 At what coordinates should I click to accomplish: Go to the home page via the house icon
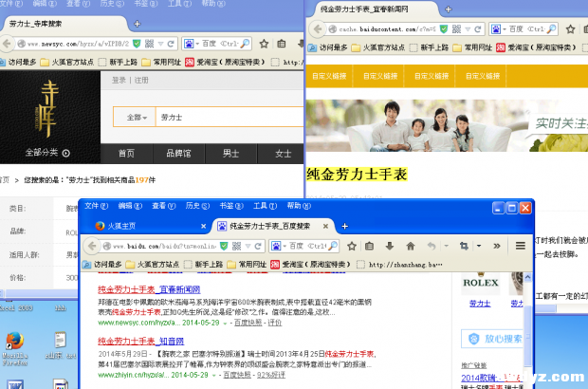[x=411, y=246]
